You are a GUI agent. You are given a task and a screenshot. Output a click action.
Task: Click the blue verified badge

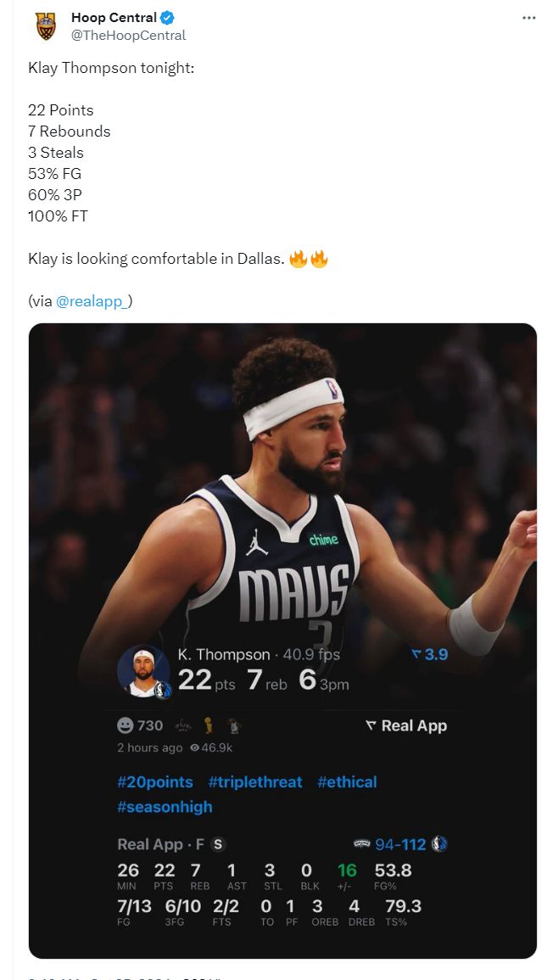(x=169, y=18)
